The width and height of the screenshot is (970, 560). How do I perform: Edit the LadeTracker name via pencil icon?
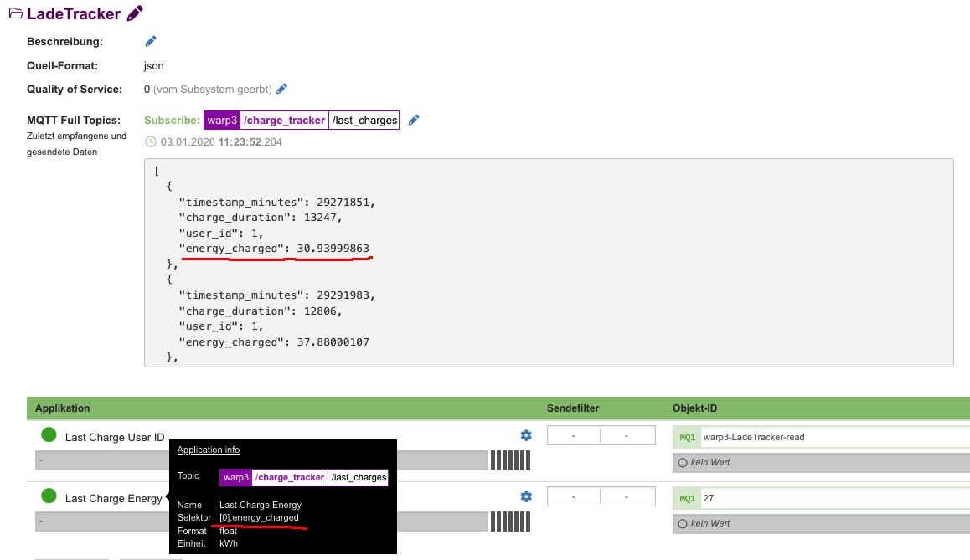pyautogui.click(x=135, y=13)
